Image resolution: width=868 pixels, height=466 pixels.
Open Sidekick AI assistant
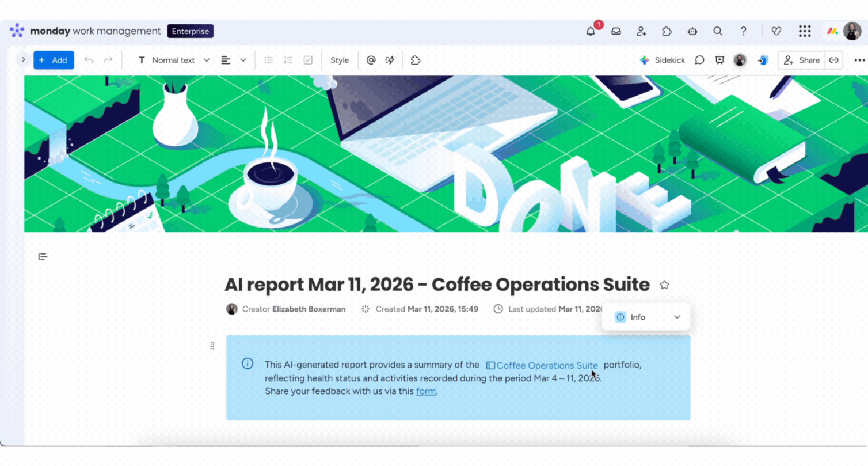point(662,60)
